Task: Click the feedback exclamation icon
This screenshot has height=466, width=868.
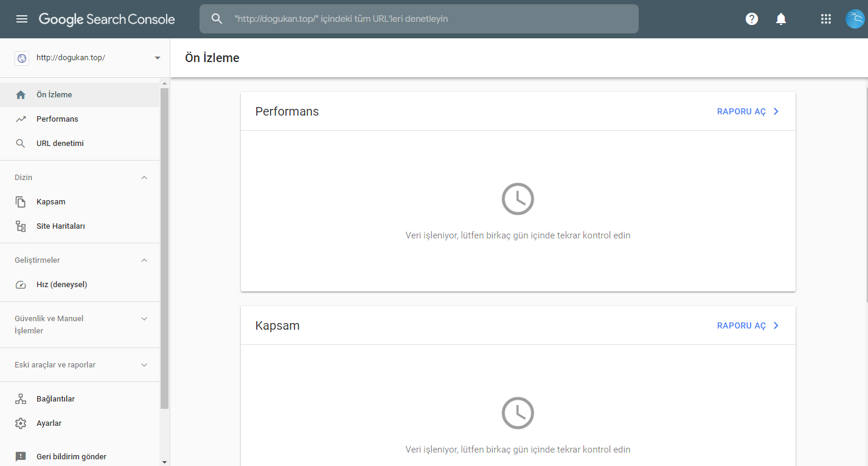Action: point(21,457)
